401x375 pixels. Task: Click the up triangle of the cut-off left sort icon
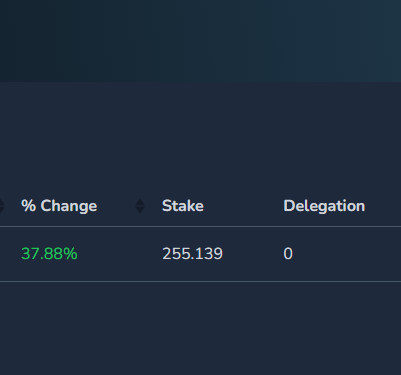coord(2,202)
